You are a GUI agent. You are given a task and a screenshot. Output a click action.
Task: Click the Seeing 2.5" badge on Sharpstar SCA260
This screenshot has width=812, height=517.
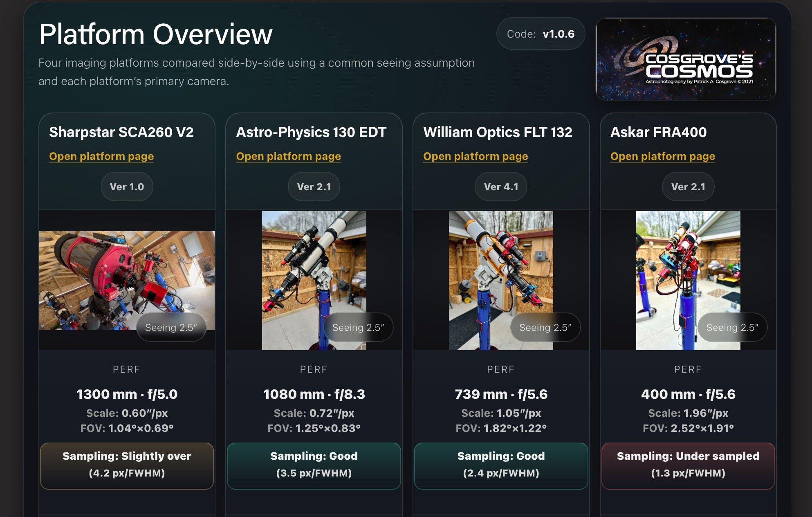171,327
